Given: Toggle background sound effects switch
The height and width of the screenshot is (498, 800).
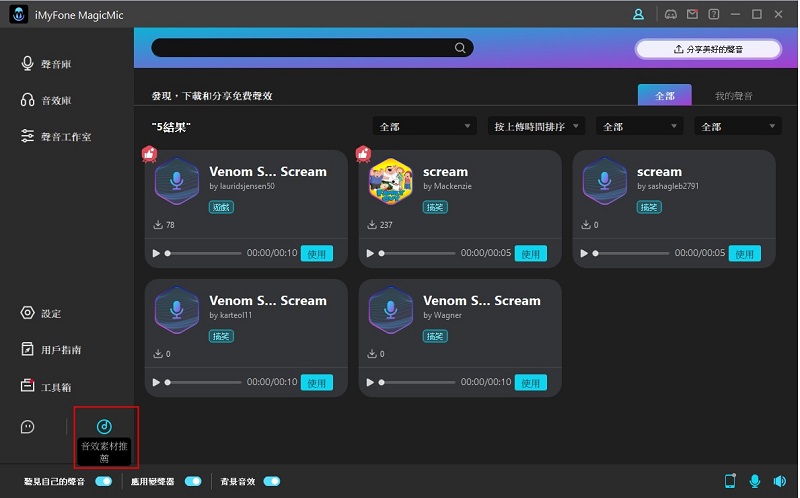Looking at the screenshot, I should (272, 481).
